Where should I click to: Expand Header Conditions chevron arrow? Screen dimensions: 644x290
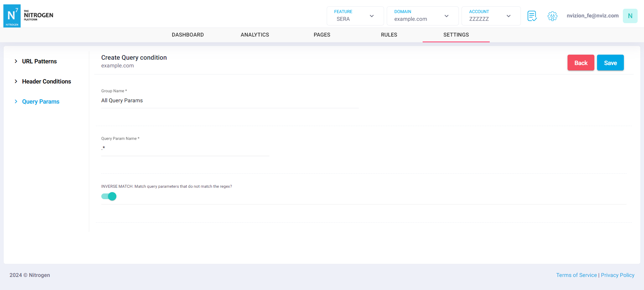[16, 81]
